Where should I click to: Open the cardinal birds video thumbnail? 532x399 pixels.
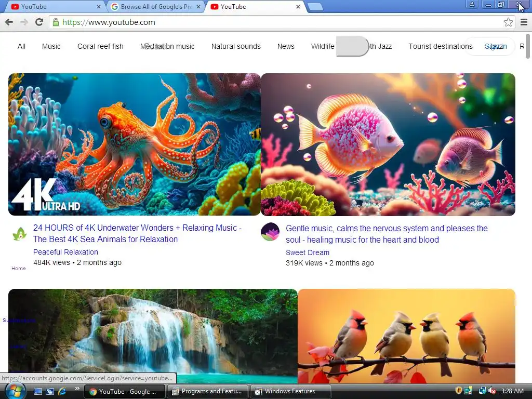406,337
